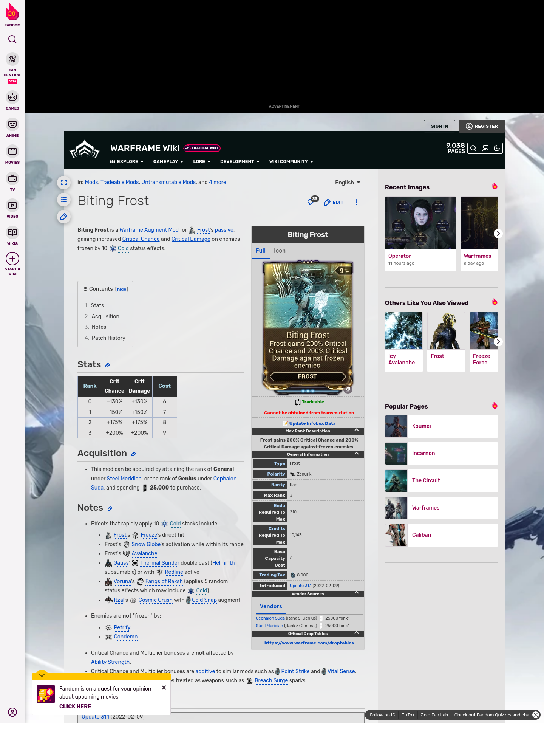Image resolution: width=544 pixels, height=756 pixels.
Task: Open the Update Infobox Data link
Action: point(312,423)
